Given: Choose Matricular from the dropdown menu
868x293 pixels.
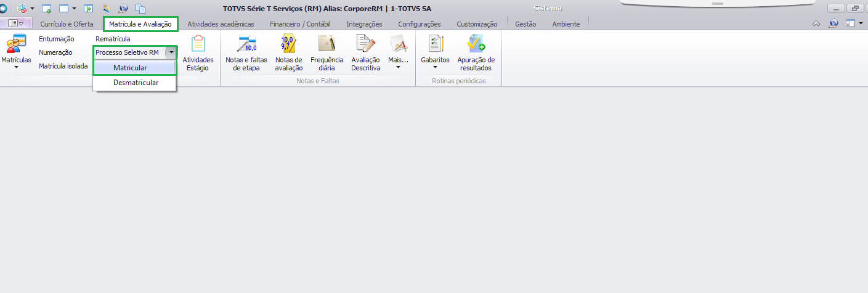Looking at the screenshot, I should [x=134, y=67].
